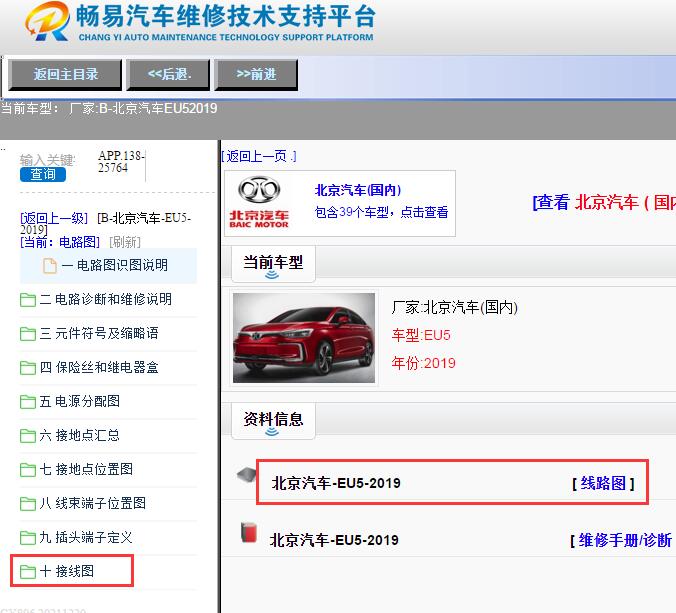Open 十 接线图 folder
This screenshot has height=613, width=676.
click(66, 572)
